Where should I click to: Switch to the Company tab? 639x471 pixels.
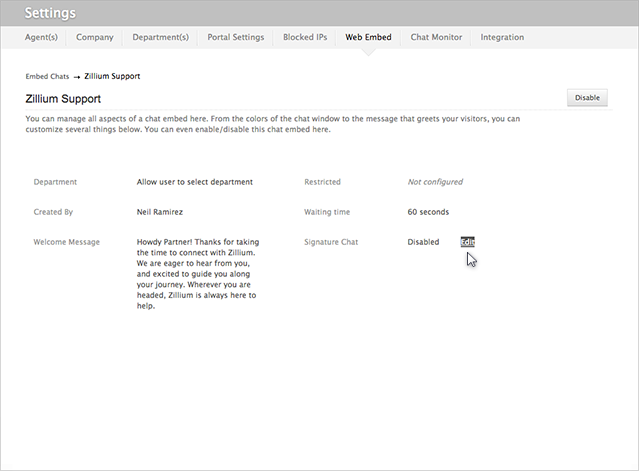(x=95, y=37)
